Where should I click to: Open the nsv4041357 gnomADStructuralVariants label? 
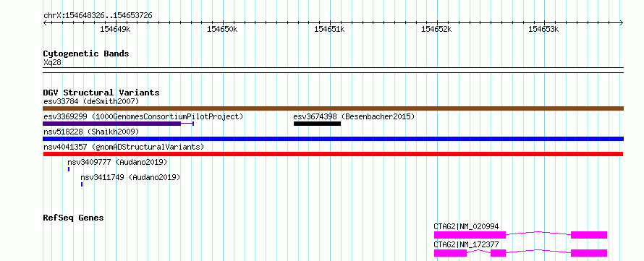pos(124,147)
